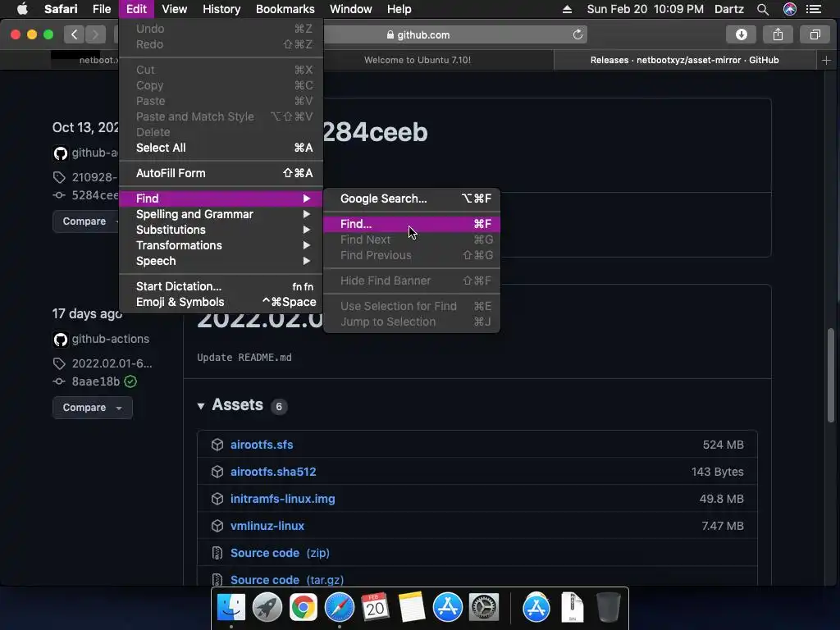This screenshot has height=630, width=840.
Task: Download vmlinuz-linux asset
Action: coord(267,526)
